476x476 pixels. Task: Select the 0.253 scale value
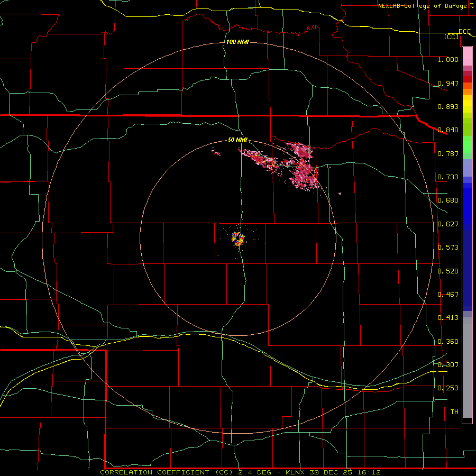pos(448,388)
